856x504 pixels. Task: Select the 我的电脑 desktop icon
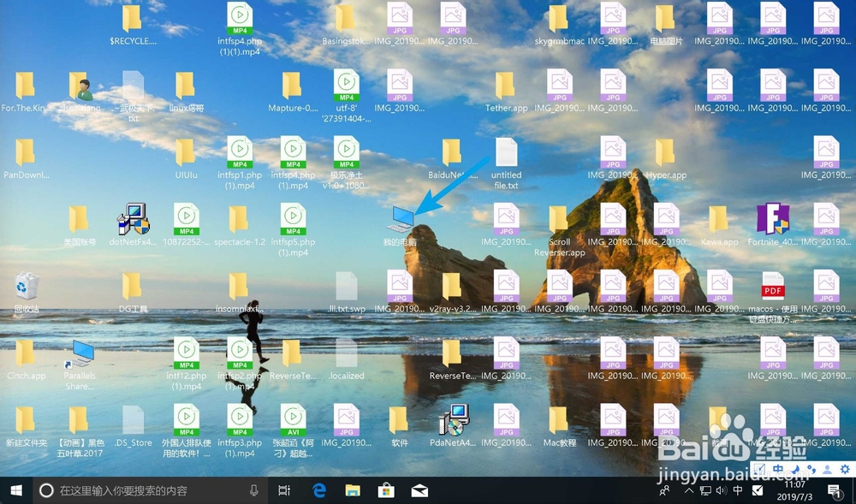click(400, 227)
